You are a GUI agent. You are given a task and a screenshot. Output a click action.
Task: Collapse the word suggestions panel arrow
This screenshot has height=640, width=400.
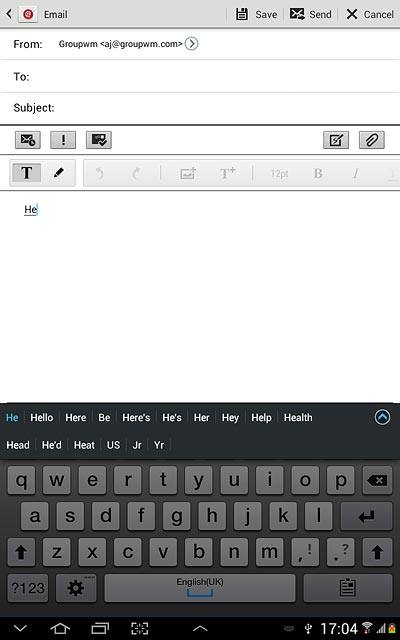coord(382,417)
